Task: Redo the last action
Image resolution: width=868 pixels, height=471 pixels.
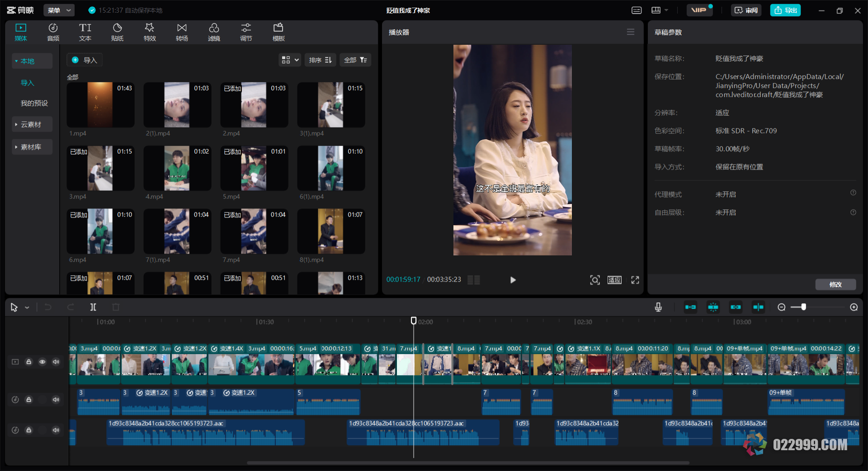Action: click(71, 307)
